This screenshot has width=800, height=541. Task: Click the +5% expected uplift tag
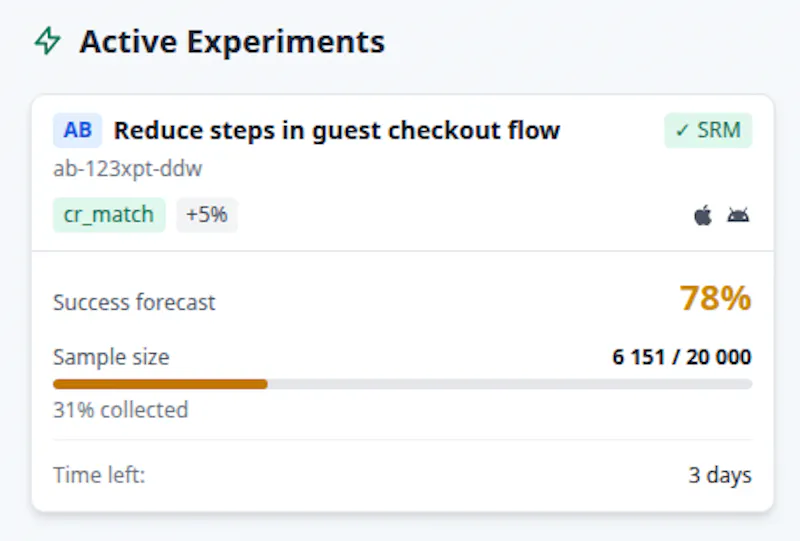[207, 214]
